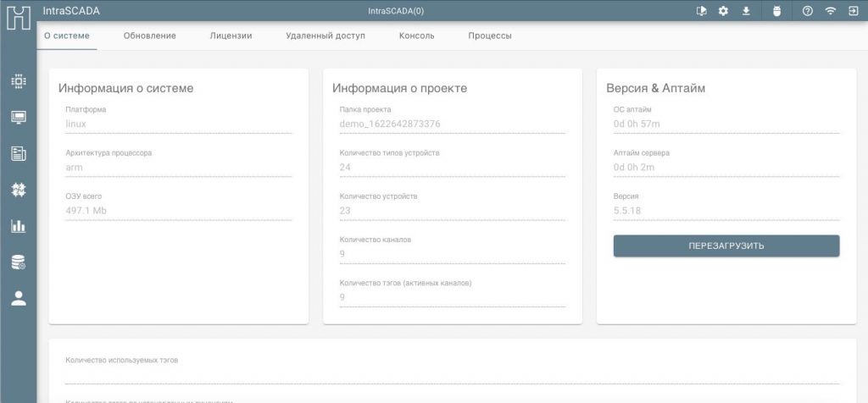Open the user account icon in sidebar

tap(19, 299)
